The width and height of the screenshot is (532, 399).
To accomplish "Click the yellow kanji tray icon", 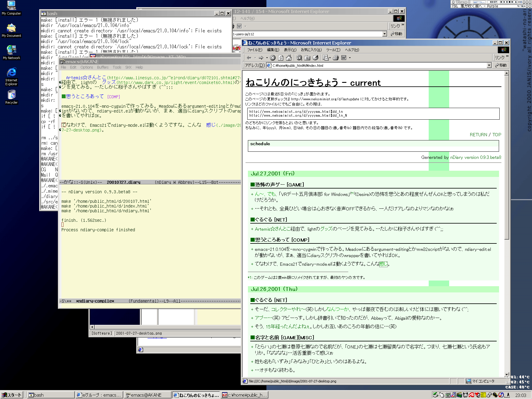I will click(x=483, y=395).
